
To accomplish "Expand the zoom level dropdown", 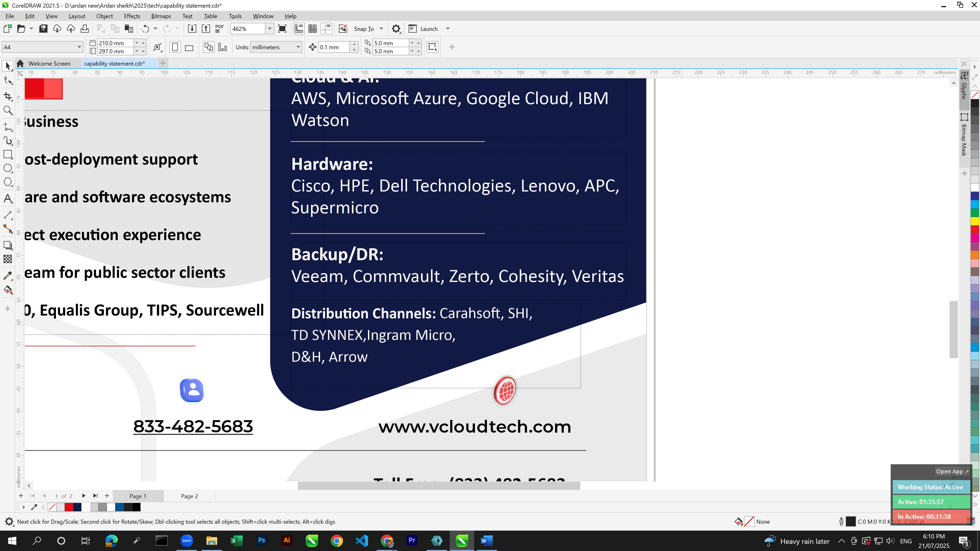I will point(269,29).
